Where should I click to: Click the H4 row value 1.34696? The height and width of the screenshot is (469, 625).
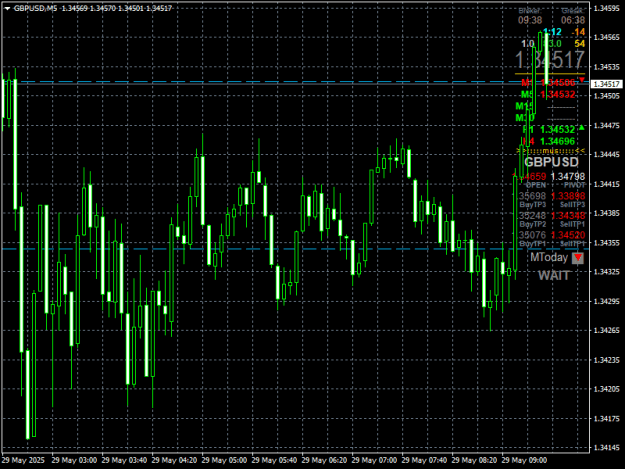point(558,141)
